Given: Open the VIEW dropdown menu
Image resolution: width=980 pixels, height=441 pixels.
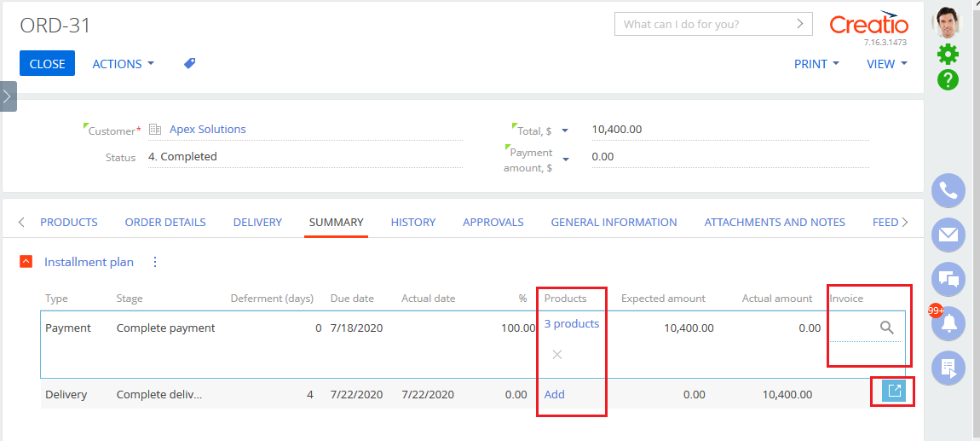Looking at the screenshot, I should click(886, 64).
